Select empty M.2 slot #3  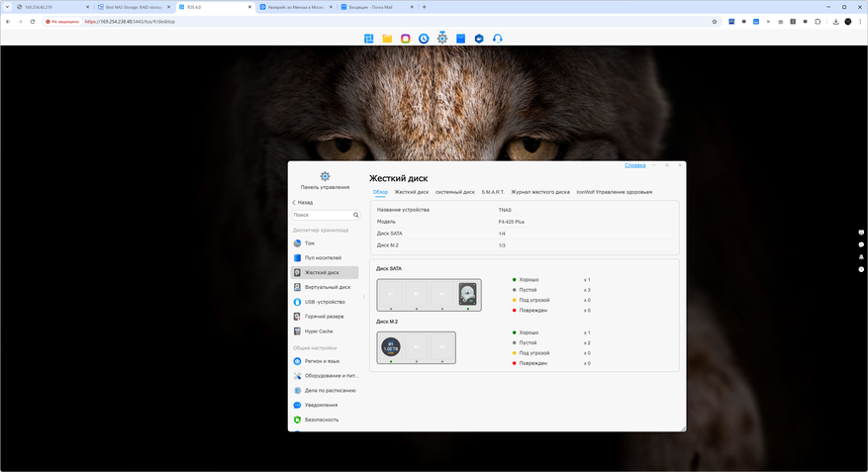click(441, 347)
